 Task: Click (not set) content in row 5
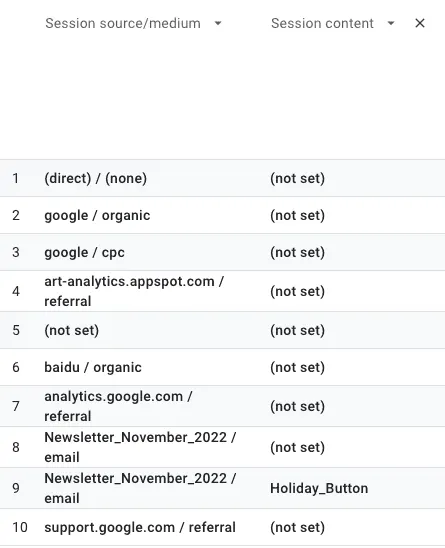click(297, 330)
